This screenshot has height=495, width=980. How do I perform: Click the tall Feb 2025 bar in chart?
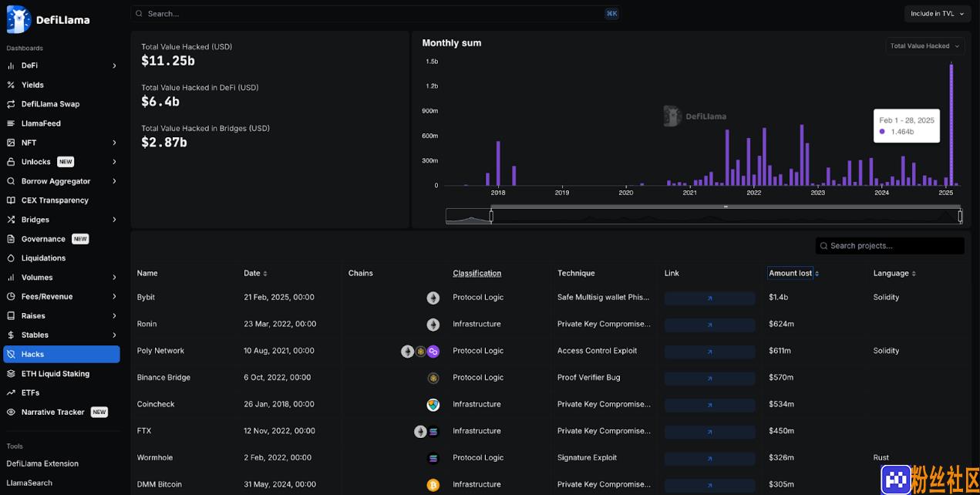coord(951,125)
